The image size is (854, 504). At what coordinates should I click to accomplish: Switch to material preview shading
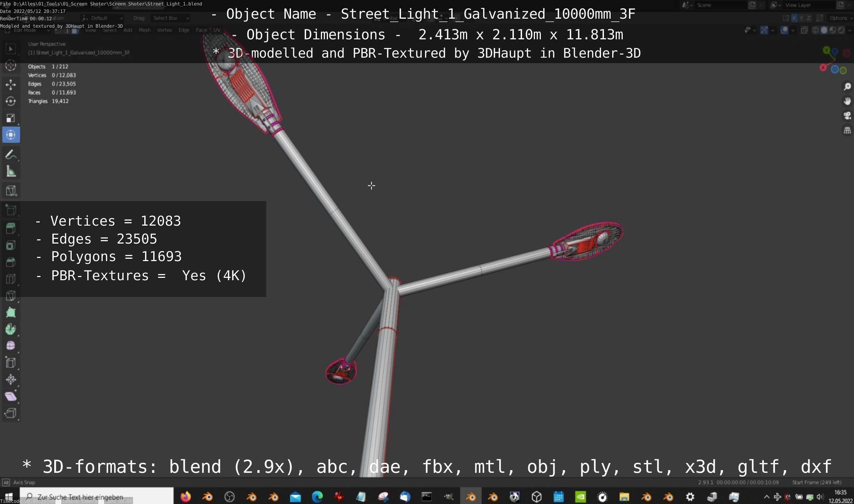tap(833, 30)
